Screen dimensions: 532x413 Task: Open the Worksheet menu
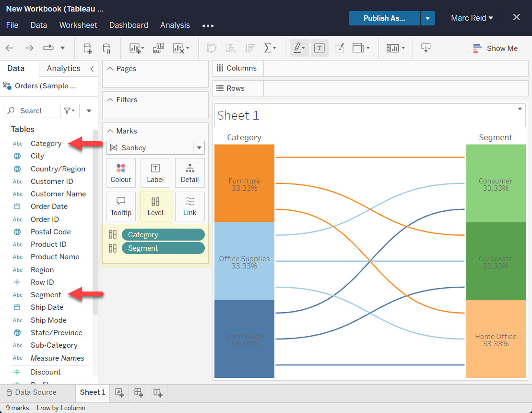click(78, 25)
